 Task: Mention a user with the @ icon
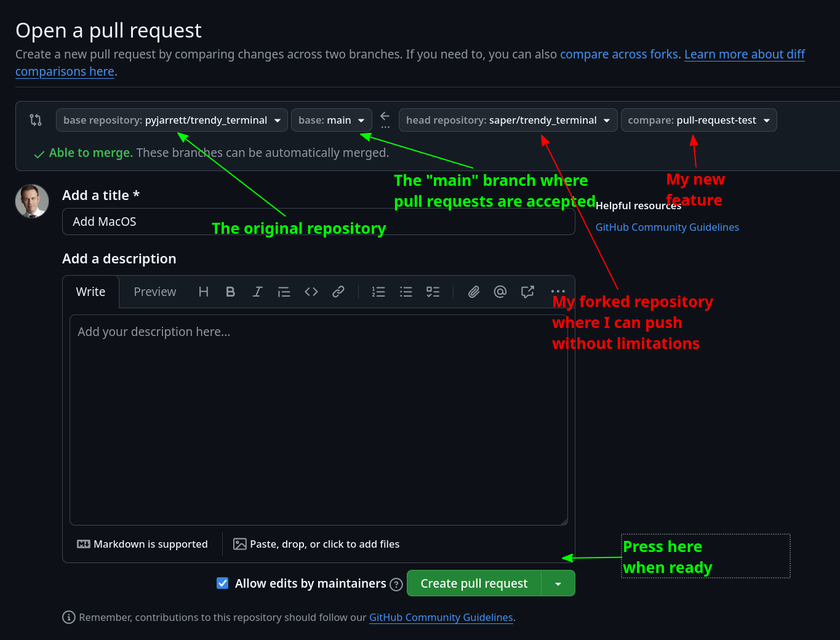click(500, 292)
